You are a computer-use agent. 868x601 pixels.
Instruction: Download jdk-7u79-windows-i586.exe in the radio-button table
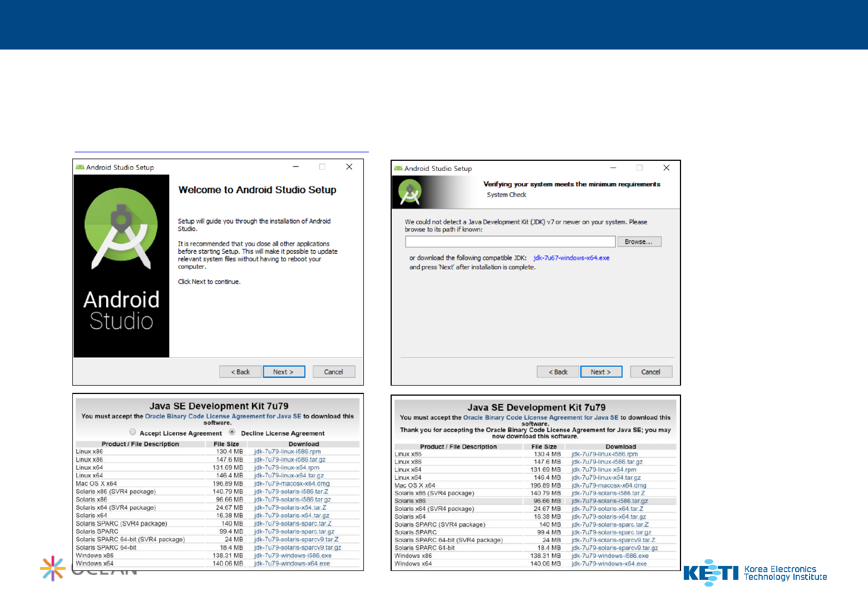tap(293, 555)
